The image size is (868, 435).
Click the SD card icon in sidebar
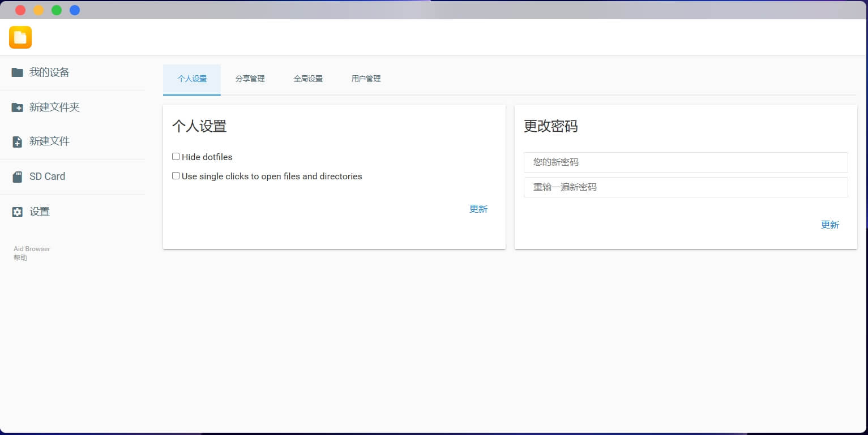17,176
